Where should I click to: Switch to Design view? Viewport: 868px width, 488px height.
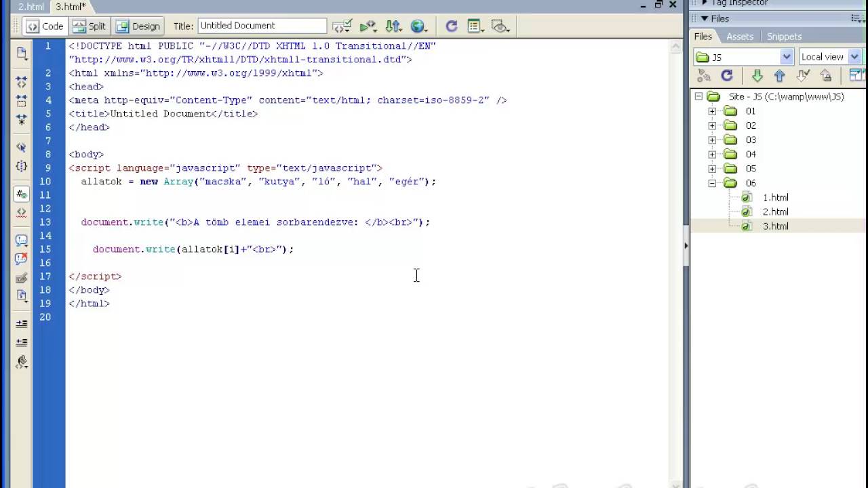138,26
